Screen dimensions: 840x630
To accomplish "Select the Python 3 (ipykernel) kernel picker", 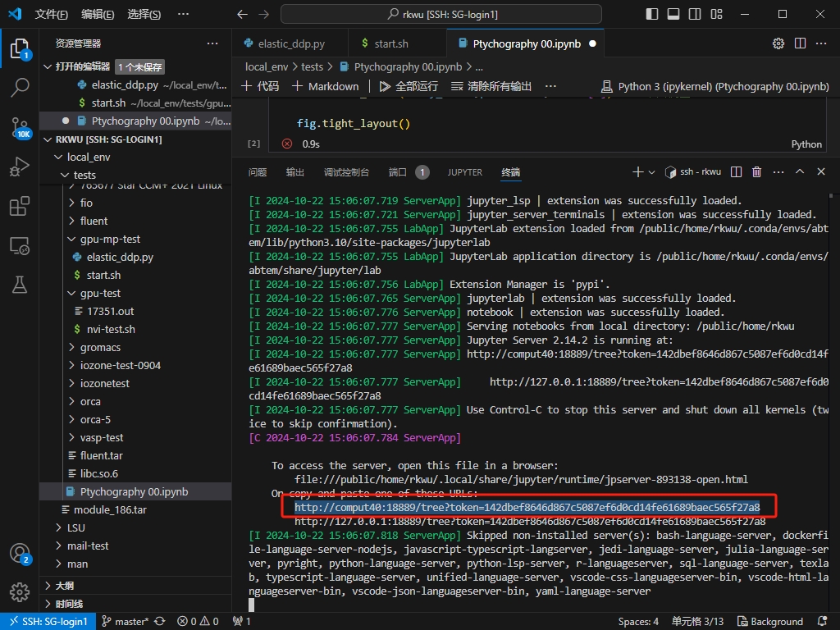I will 715,86.
